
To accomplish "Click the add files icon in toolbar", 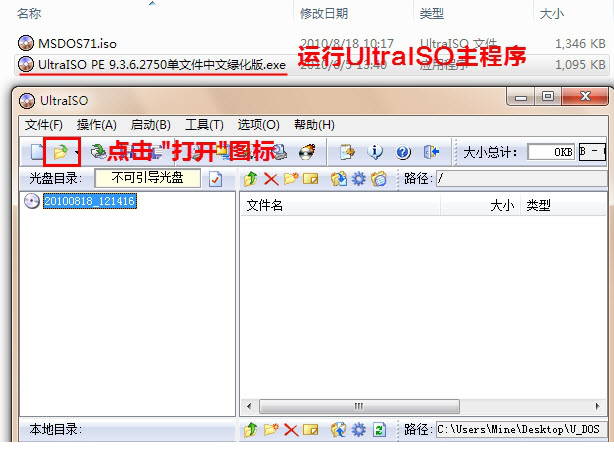I will coord(347,152).
